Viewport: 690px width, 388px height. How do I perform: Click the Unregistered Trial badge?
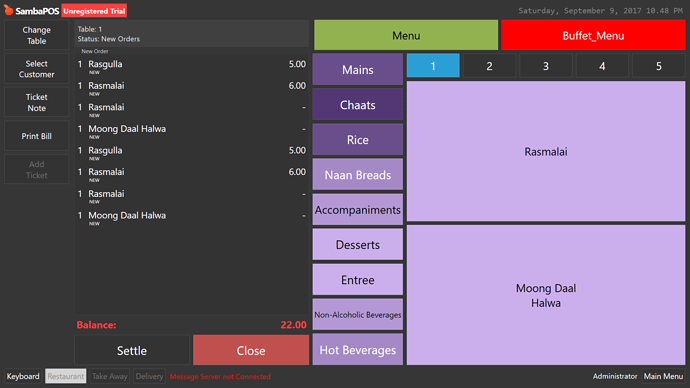(x=94, y=11)
